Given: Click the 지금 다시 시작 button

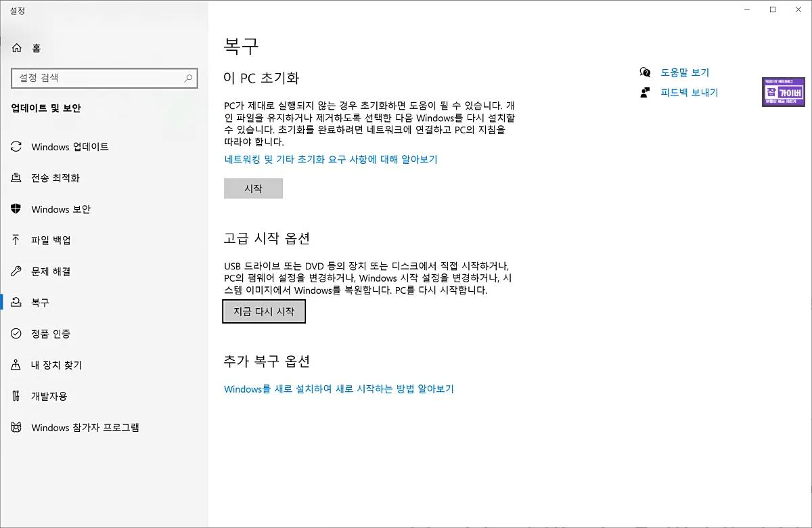Looking at the screenshot, I should point(264,311).
